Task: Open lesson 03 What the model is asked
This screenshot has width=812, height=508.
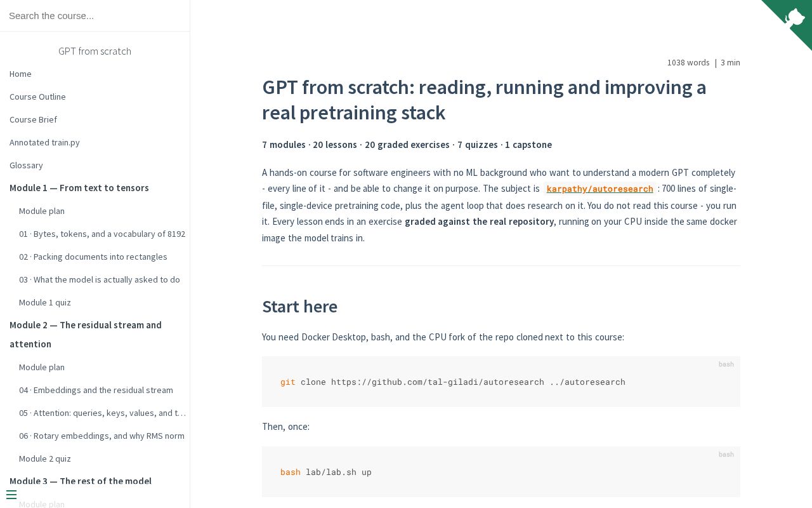Action: pyautogui.click(x=100, y=279)
